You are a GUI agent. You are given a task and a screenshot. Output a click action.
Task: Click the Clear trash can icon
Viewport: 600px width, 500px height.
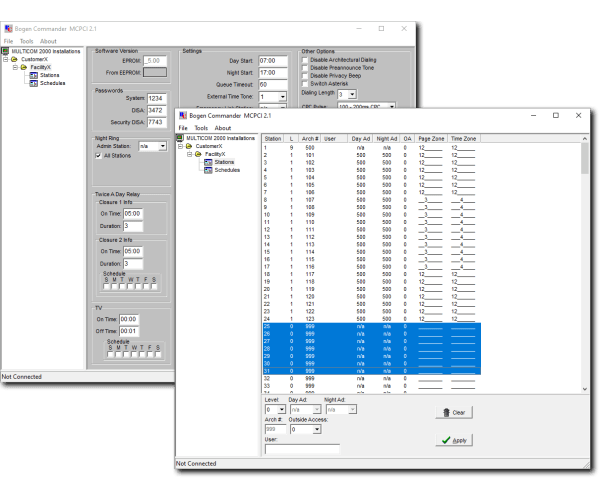[x=446, y=412]
